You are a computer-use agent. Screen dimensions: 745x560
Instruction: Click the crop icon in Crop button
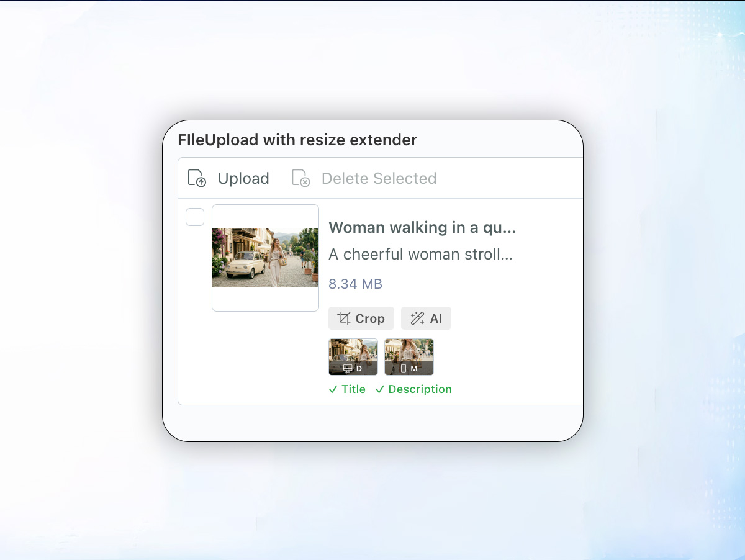(344, 318)
